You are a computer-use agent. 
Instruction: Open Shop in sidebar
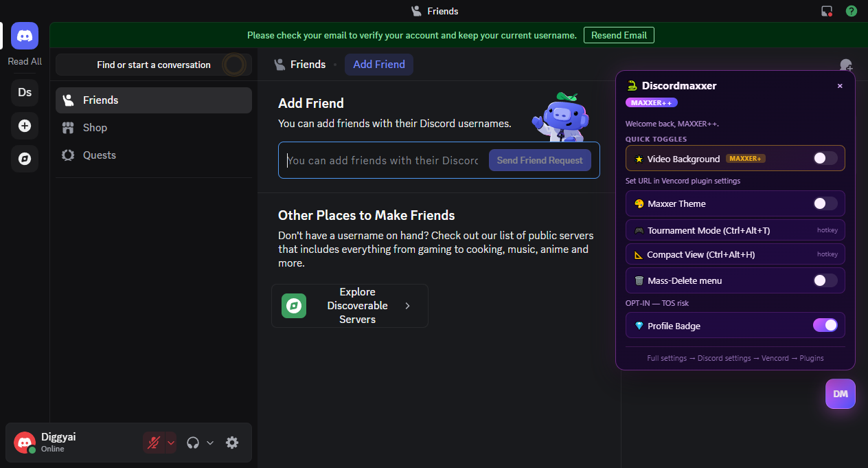(154, 128)
